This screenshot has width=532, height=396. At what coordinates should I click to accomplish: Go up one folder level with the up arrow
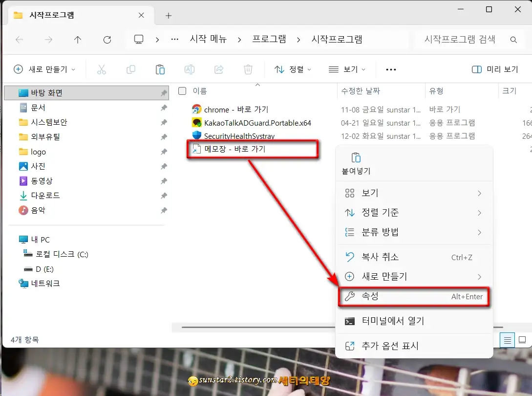[x=78, y=40]
